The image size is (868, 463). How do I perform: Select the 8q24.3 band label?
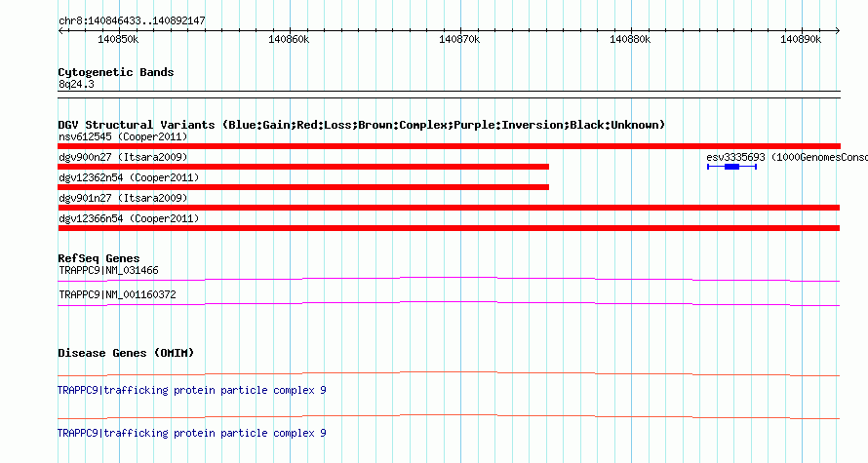[x=76, y=84]
